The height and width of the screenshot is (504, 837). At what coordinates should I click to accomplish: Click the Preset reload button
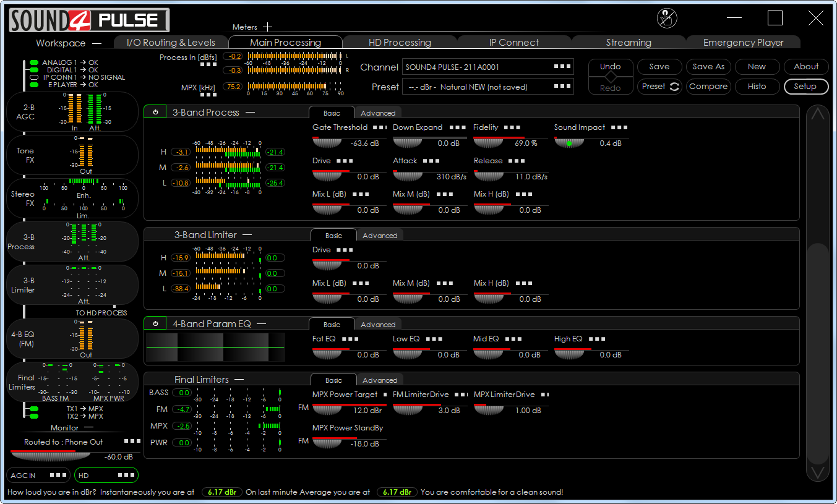click(659, 87)
